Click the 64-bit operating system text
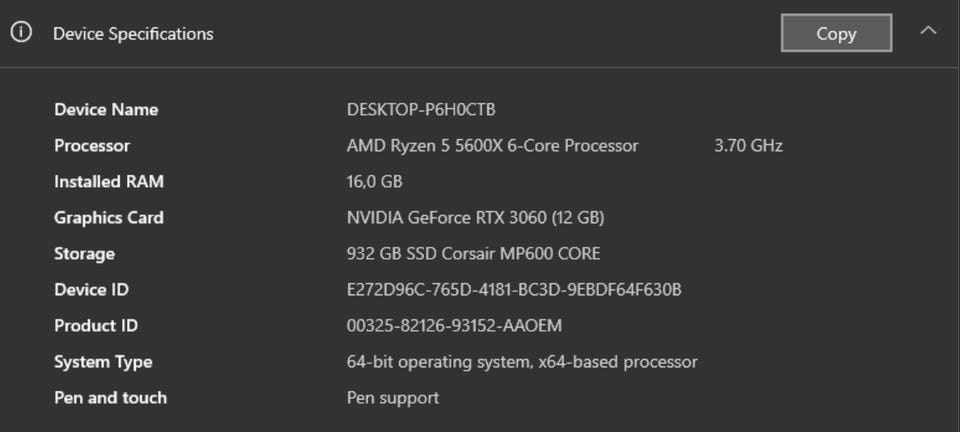Viewport: 960px width, 432px height. pyautogui.click(x=521, y=362)
